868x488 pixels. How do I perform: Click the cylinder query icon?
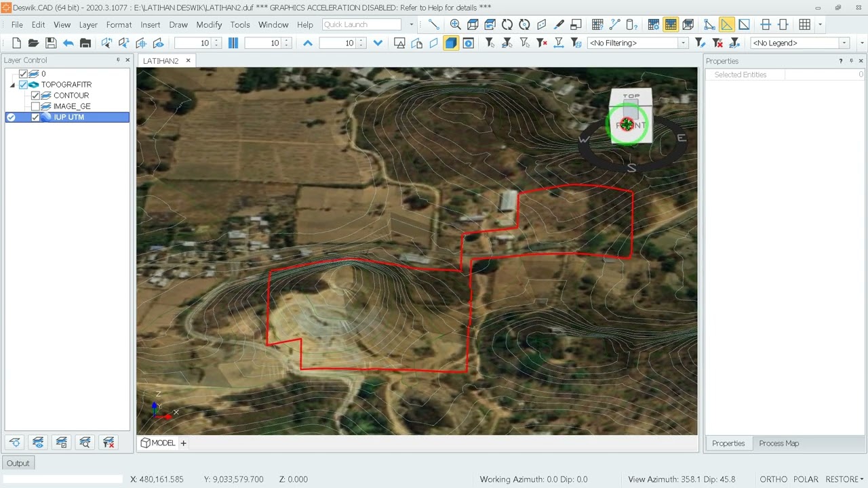[x=631, y=24]
